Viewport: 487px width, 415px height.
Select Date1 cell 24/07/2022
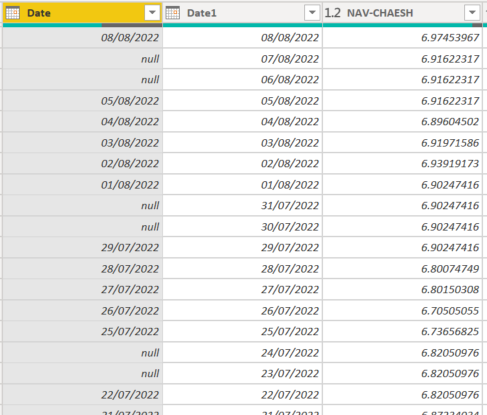[x=242, y=353]
